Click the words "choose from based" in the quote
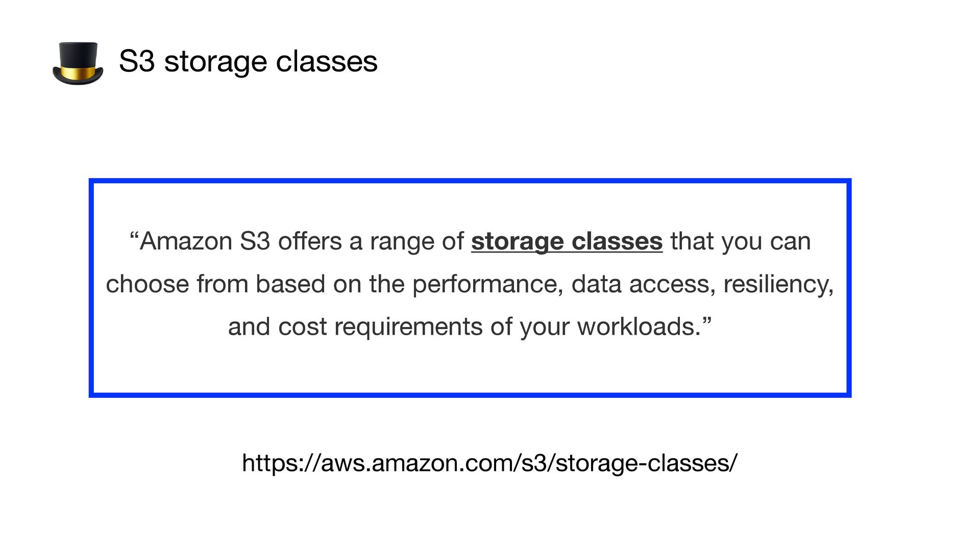The width and height of the screenshot is (980, 551). click(x=215, y=284)
